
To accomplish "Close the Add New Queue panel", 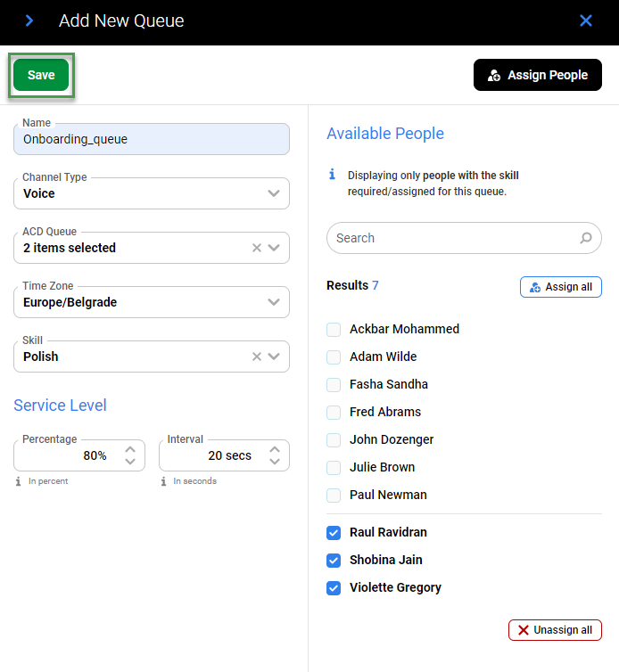I will click(586, 20).
